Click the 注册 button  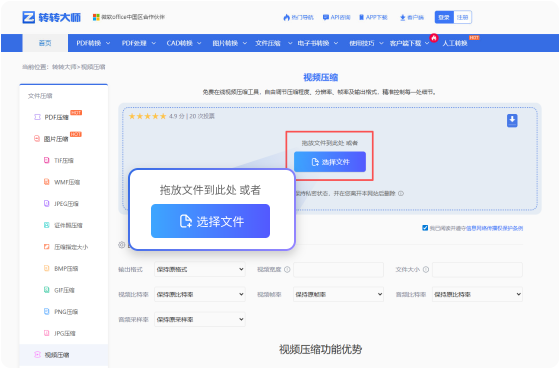pos(462,17)
